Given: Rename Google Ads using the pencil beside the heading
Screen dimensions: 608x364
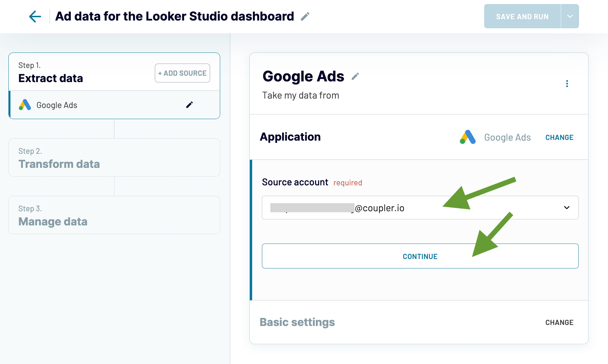Looking at the screenshot, I should coord(354,77).
